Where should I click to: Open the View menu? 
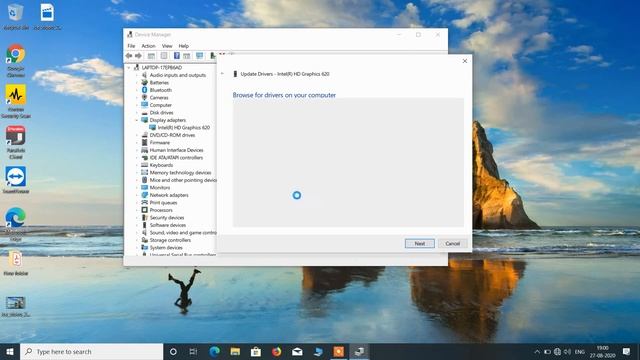(x=167, y=46)
